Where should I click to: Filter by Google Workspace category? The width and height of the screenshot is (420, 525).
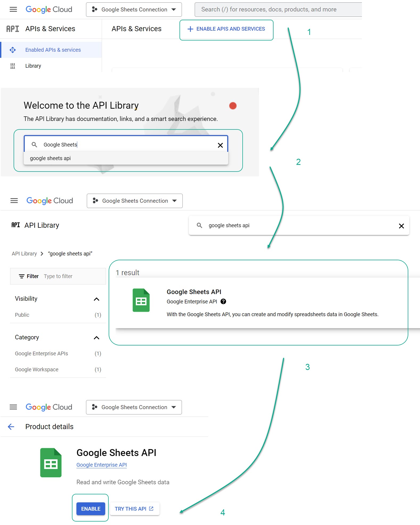pos(58,369)
